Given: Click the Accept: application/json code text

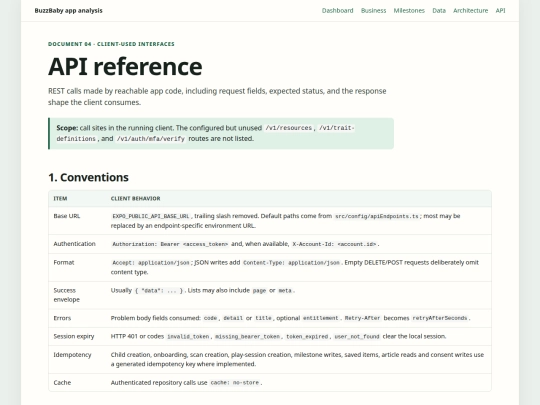Looking at the screenshot, I should [x=151, y=263].
